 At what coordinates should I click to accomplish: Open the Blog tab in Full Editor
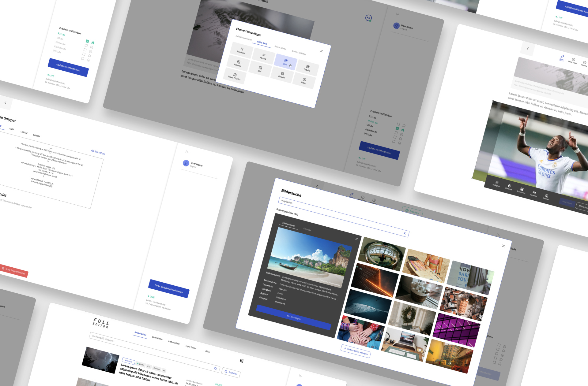[208, 351]
